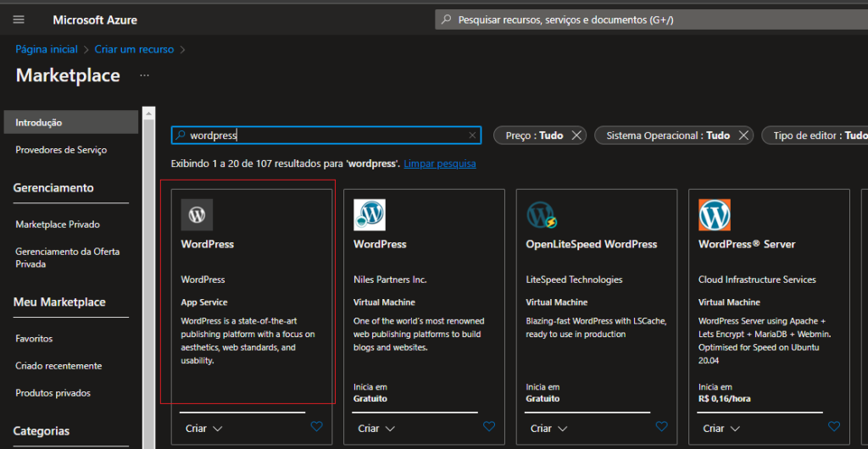Screen dimensions: 868x449
Task: Click the Microsoft Azure home title
Action: [95, 20]
